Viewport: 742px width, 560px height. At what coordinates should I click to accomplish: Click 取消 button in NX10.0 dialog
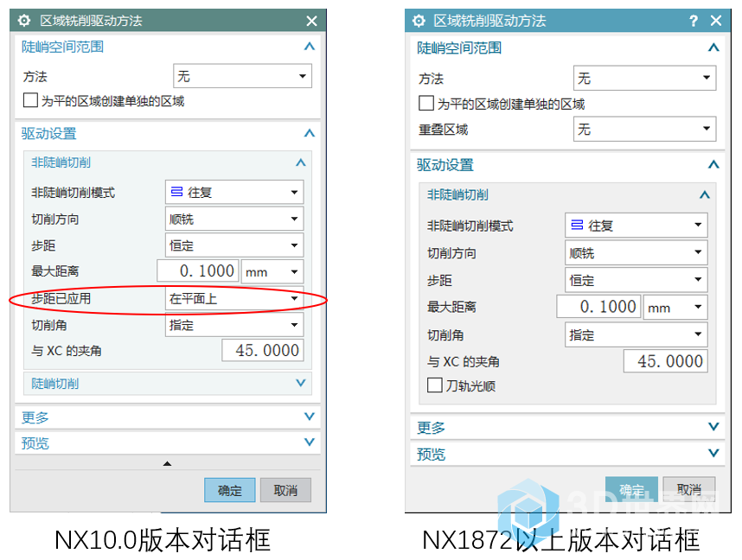click(x=286, y=490)
